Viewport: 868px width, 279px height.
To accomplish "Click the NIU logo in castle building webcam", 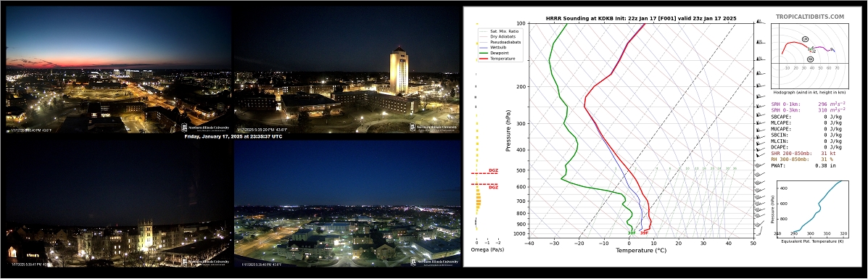I will click(x=205, y=262).
